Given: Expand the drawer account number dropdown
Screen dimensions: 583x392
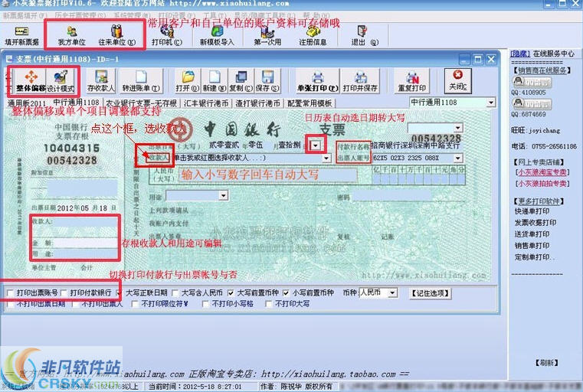Looking at the screenshot, I should tap(457, 158).
